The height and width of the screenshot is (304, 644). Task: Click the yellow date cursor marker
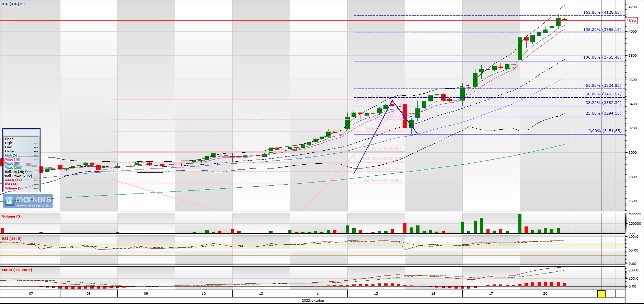(x=601, y=294)
